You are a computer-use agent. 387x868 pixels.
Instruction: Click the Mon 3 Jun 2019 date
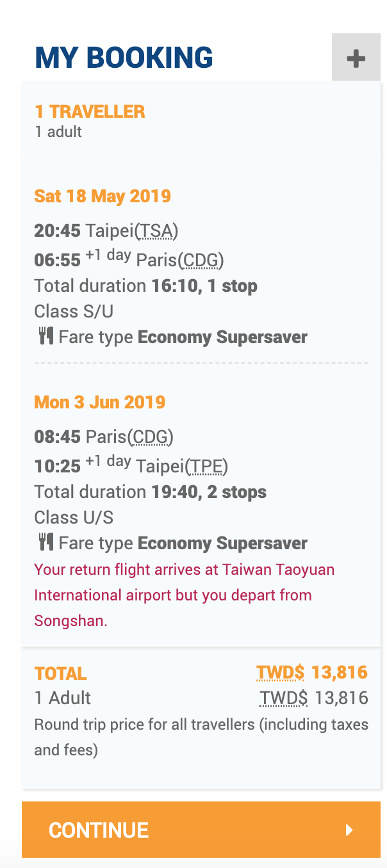point(100,402)
